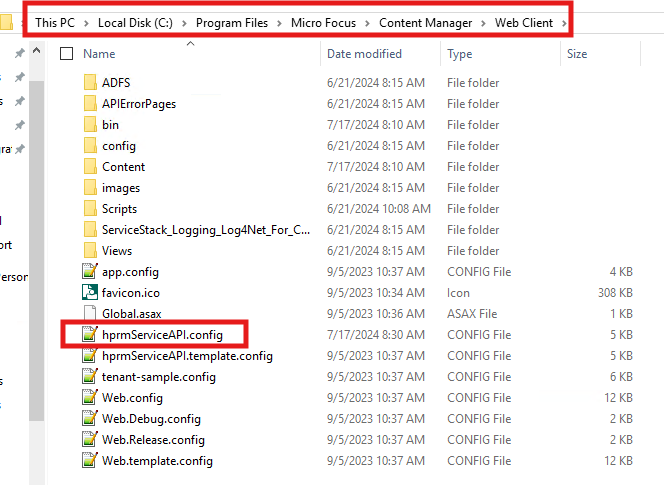
Task: Click the hprmServiceAPI.config file icon
Action: (x=90, y=334)
